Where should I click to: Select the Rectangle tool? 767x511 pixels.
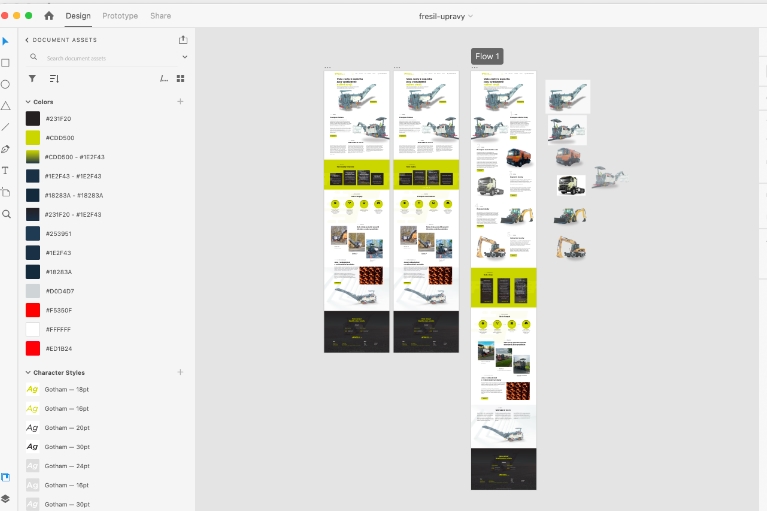[x=6, y=63]
